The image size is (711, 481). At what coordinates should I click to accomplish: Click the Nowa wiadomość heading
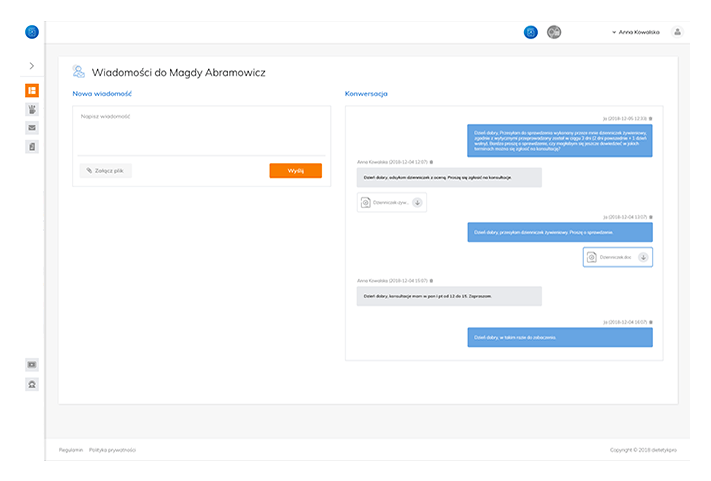tap(102, 93)
